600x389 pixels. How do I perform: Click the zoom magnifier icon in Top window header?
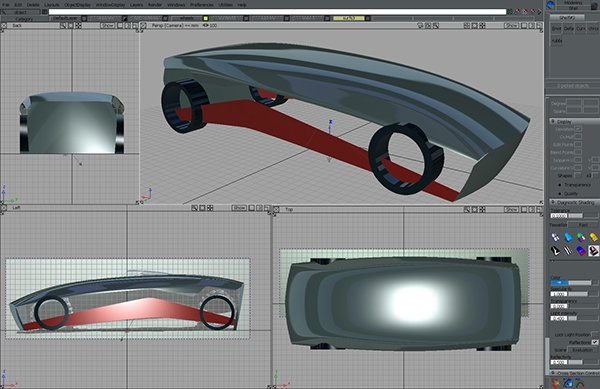467,209
